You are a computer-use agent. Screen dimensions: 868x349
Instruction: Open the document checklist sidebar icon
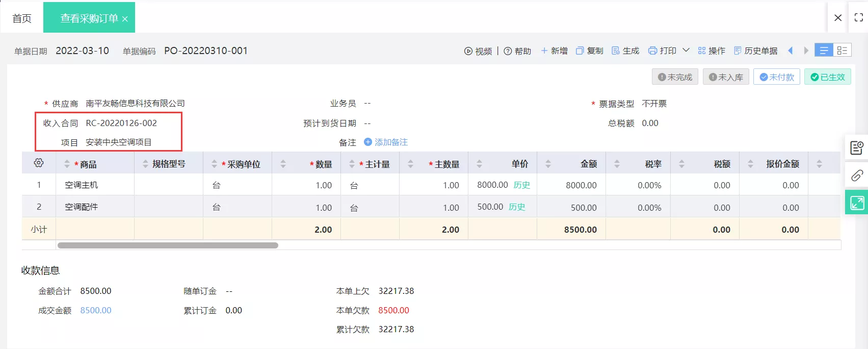point(857,148)
